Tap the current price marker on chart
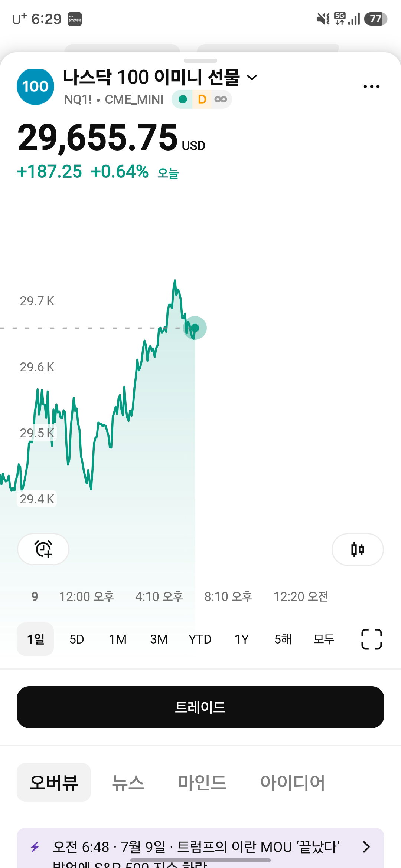 (195, 328)
